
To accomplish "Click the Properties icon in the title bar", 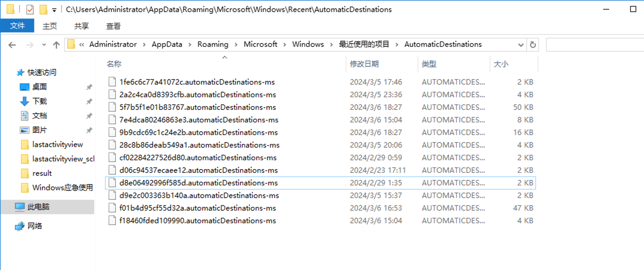I will pyautogui.click(x=30, y=10).
